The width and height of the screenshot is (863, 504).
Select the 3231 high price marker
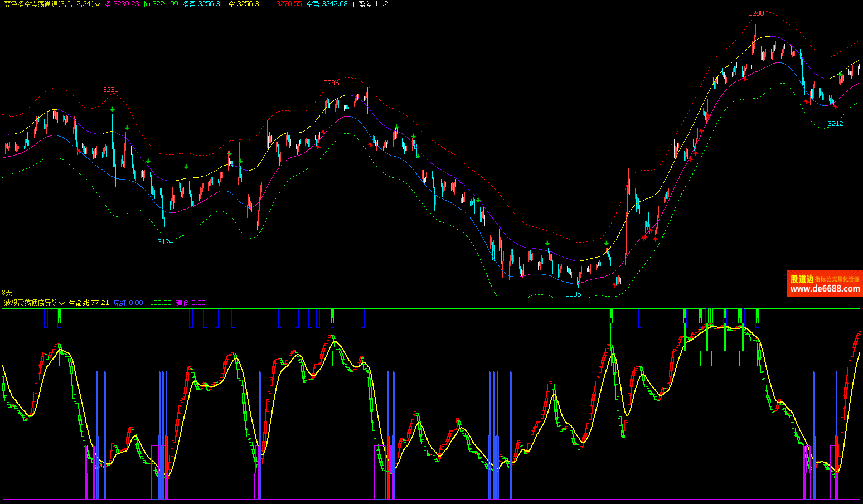pos(110,89)
